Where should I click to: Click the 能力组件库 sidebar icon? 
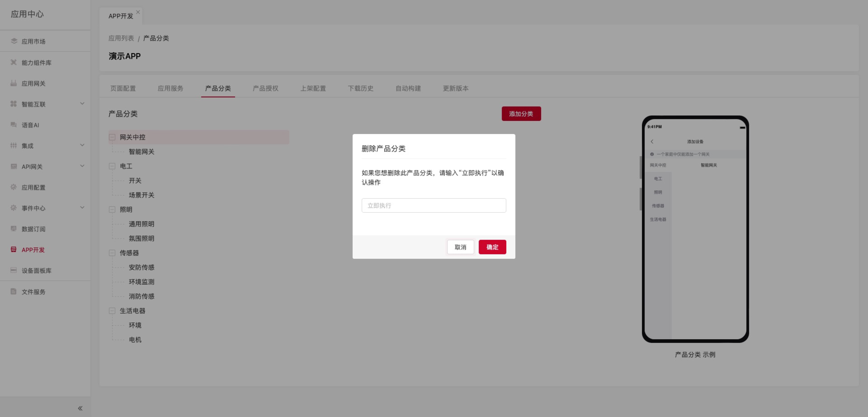click(x=14, y=62)
